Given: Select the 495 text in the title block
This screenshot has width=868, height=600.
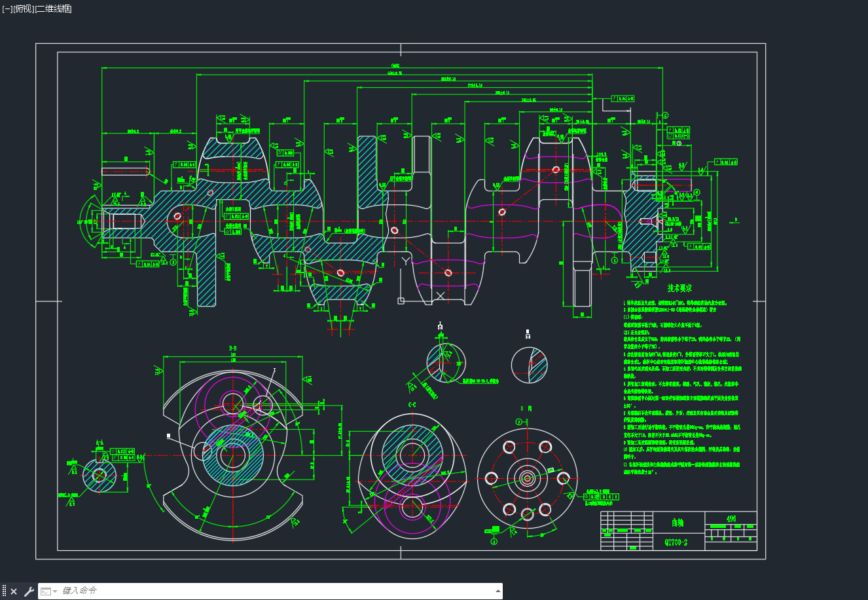Looking at the screenshot, I should point(731,519).
